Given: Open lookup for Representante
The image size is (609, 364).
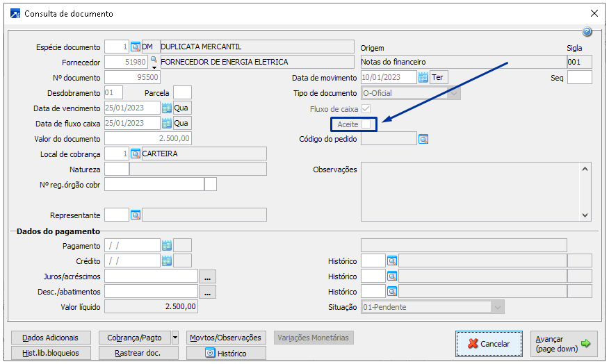Looking at the screenshot, I should pos(135,215).
